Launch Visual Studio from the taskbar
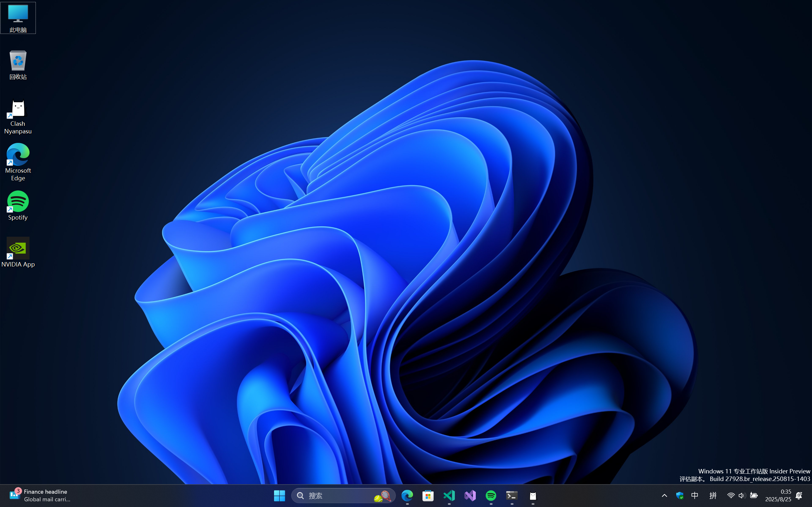 [x=470, y=495]
